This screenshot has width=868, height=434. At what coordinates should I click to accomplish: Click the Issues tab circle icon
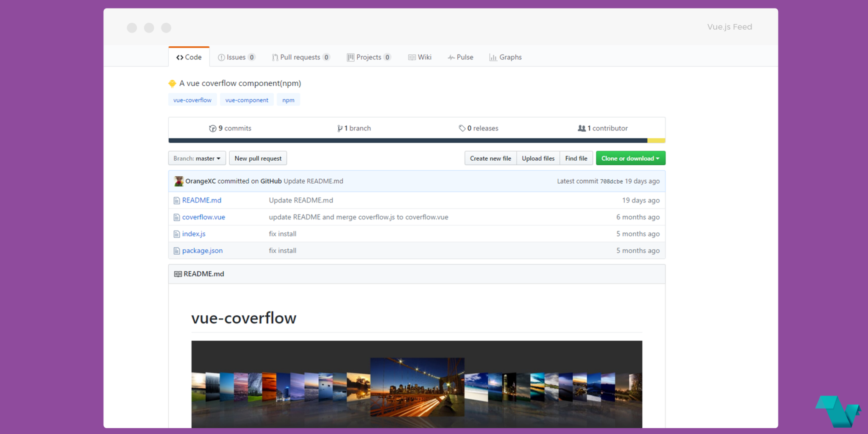click(x=221, y=58)
